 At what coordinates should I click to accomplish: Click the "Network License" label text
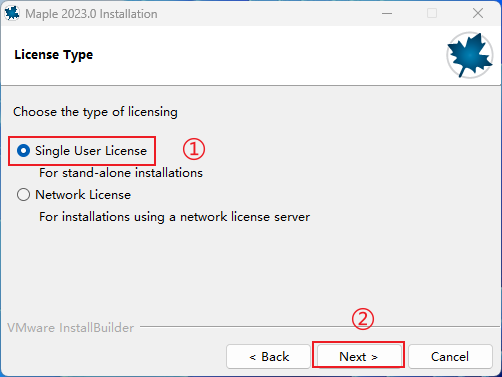click(x=83, y=195)
